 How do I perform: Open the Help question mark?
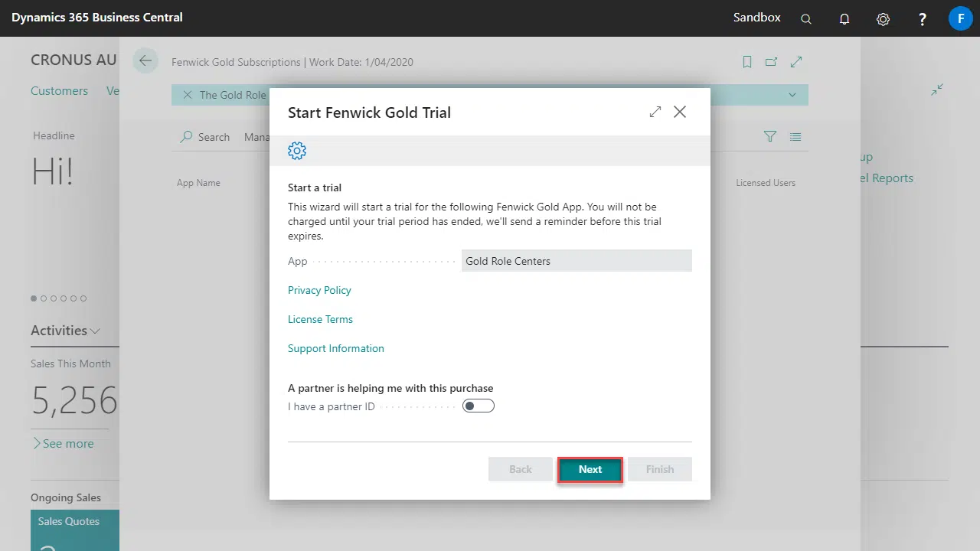[x=923, y=19]
